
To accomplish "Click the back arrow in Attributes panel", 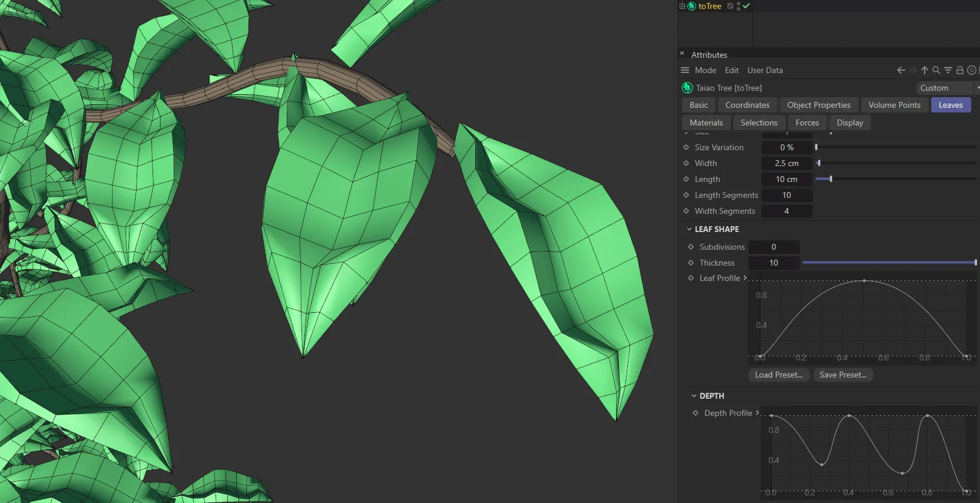I will [900, 70].
